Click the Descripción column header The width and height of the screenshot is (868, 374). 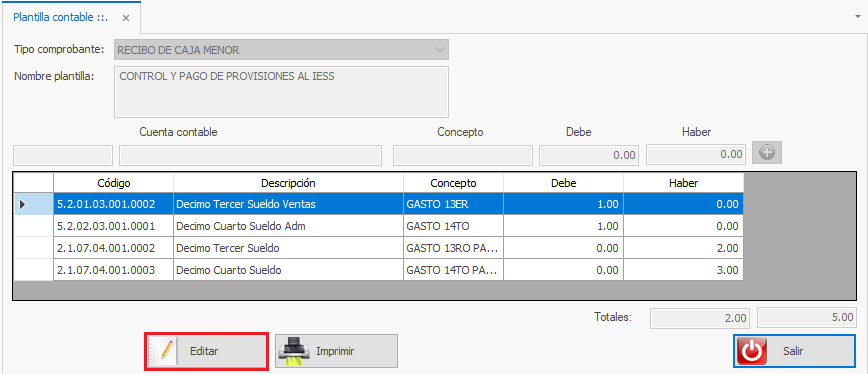288,183
